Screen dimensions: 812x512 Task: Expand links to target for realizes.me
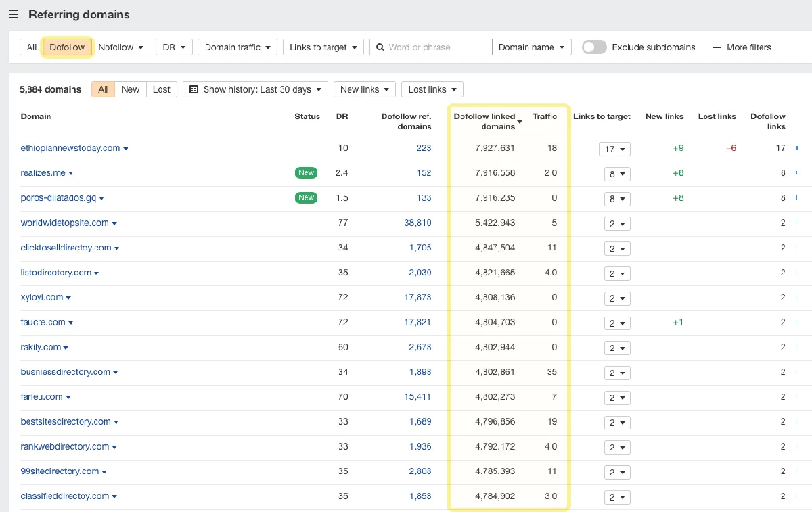click(617, 174)
